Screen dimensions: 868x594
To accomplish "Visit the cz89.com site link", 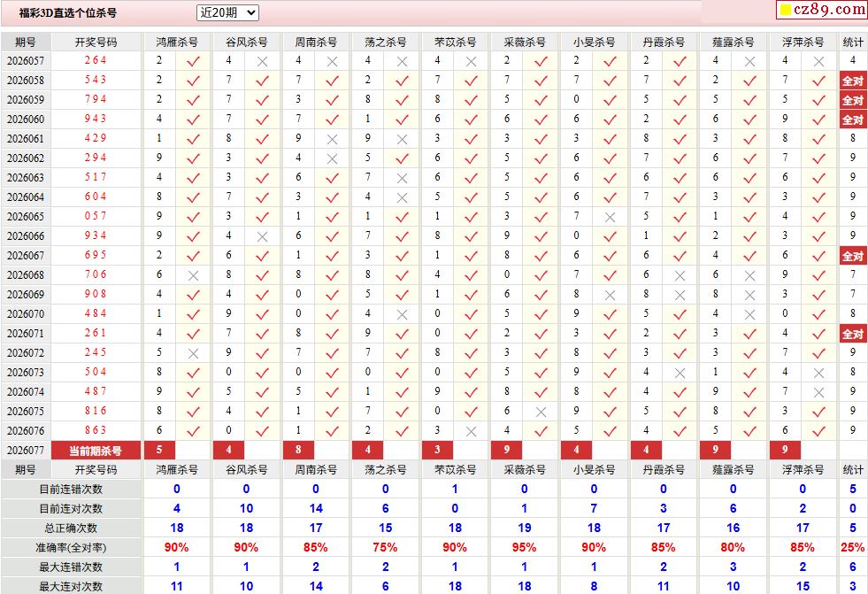I will (x=821, y=10).
